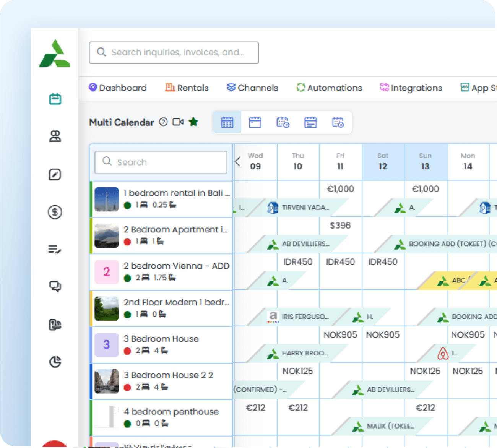Collapse the calendar with the left chevron near Wed 09
This screenshot has height=448, width=497.
[238, 162]
